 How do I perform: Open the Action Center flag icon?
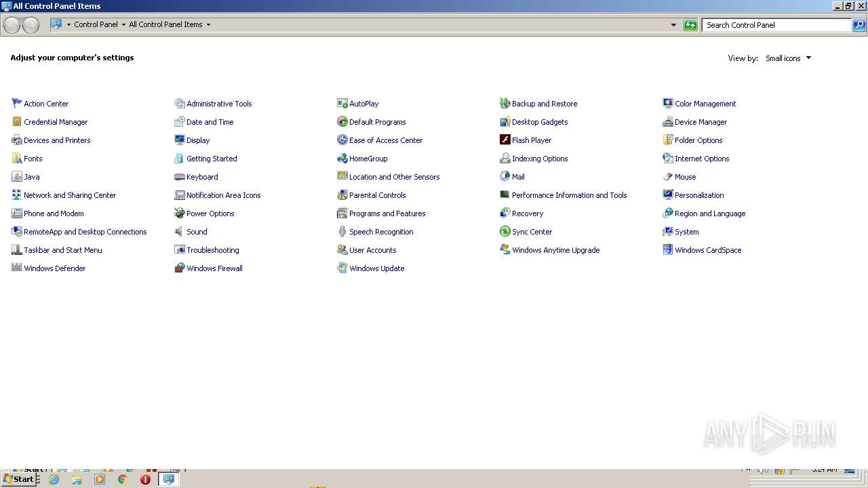[x=17, y=103]
